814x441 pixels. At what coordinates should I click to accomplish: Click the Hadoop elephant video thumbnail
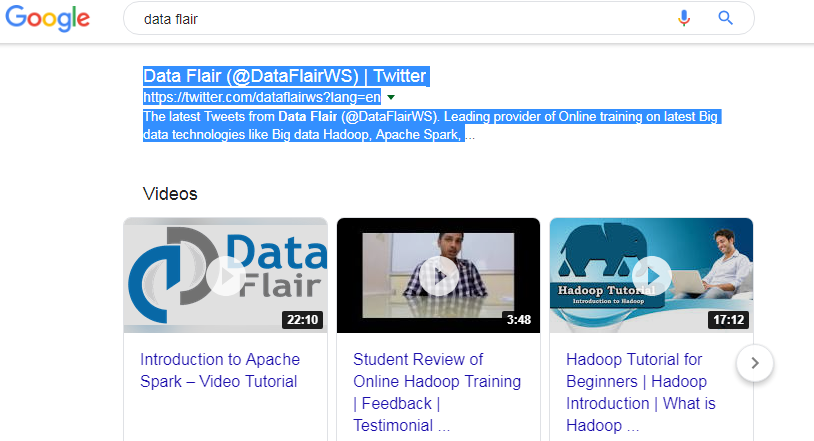pos(652,275)
